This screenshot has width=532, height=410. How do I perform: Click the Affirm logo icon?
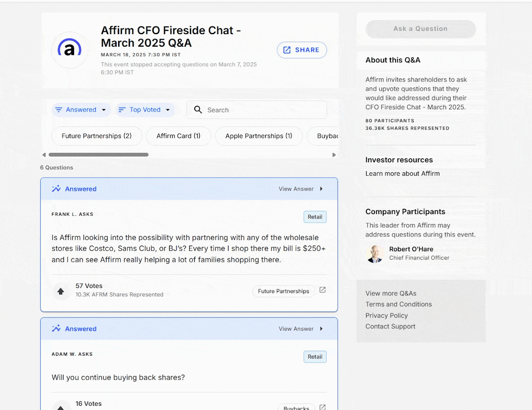(x=70, y=50)
